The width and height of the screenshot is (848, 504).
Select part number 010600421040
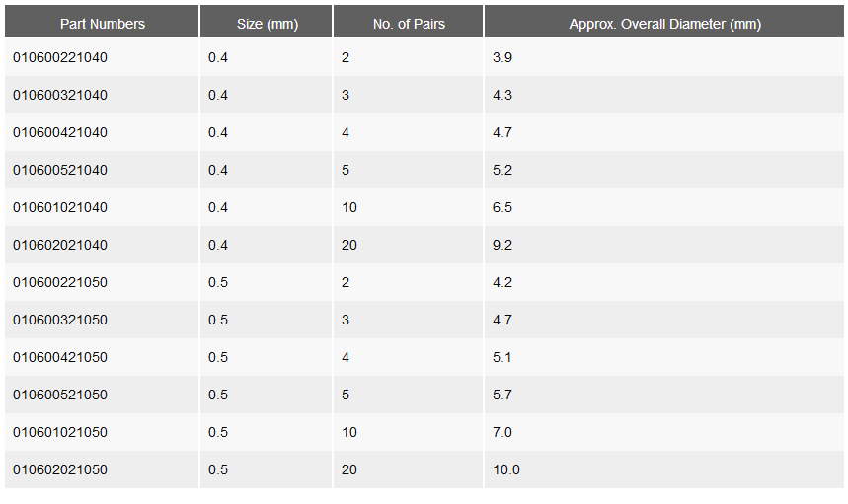click(x=60, y=132)
